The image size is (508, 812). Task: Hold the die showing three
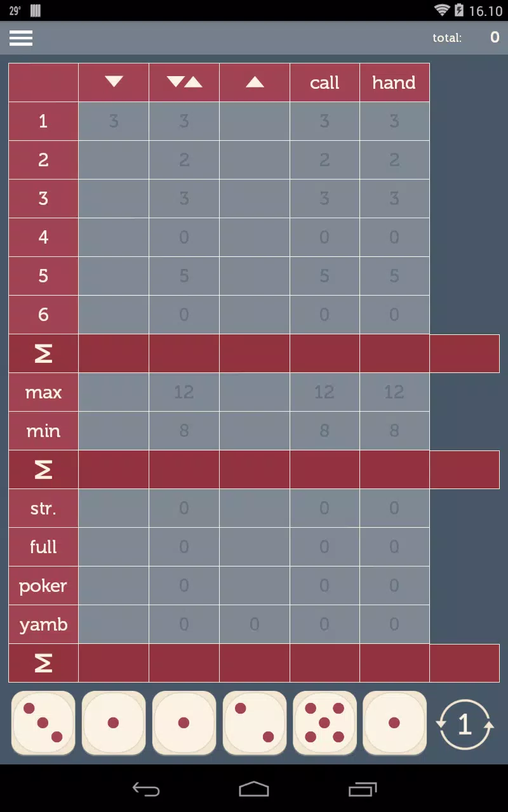[x=43, y=723]
